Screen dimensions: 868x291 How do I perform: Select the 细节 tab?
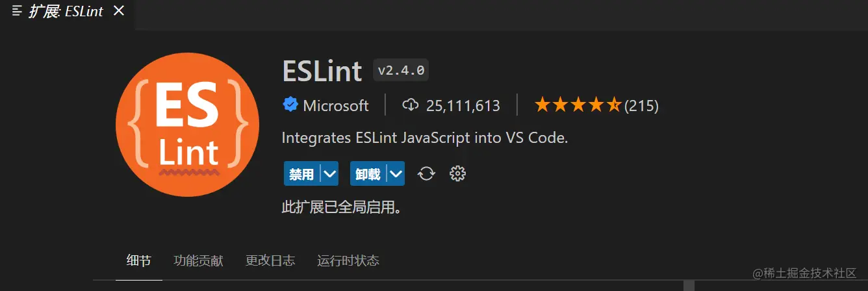138,260
